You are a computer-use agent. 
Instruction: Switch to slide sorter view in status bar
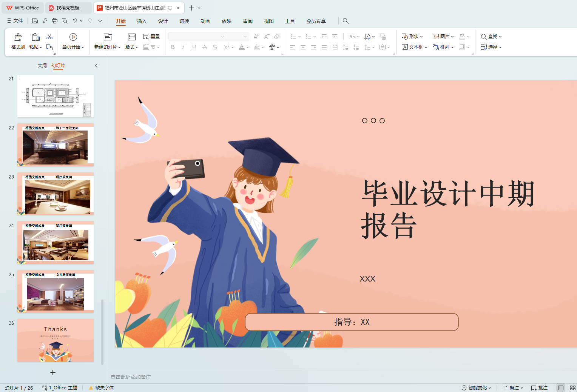(x=572, y=388)
